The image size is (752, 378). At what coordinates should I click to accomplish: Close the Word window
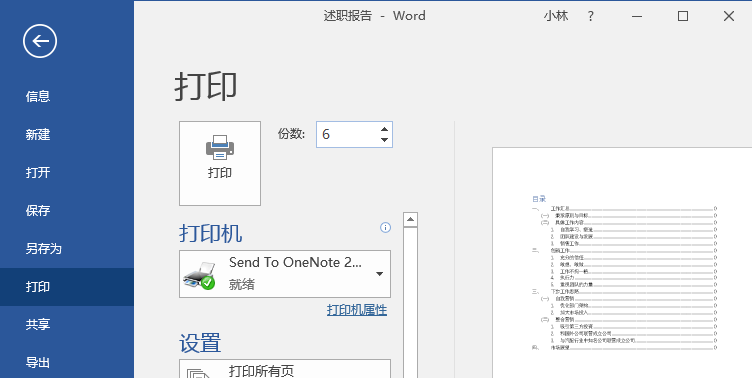coord(729,16)
